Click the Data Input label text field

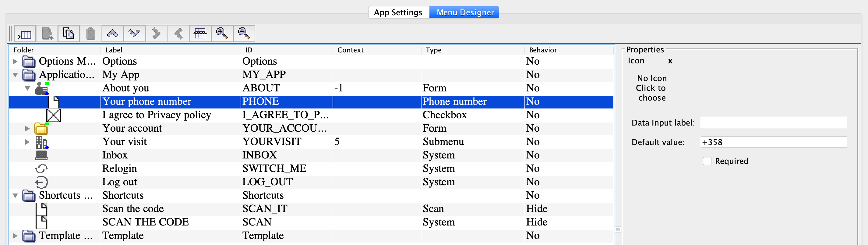773,123
